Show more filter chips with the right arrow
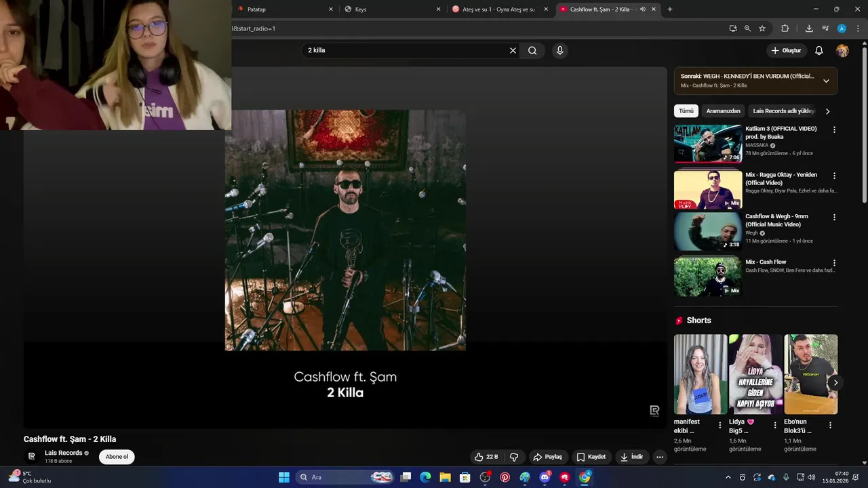Screen dimensions: 868x488 click(x=827, y=111)
